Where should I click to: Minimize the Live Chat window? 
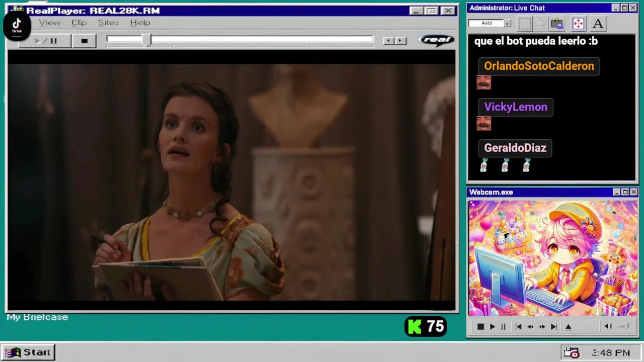click(x=616, y=8)
